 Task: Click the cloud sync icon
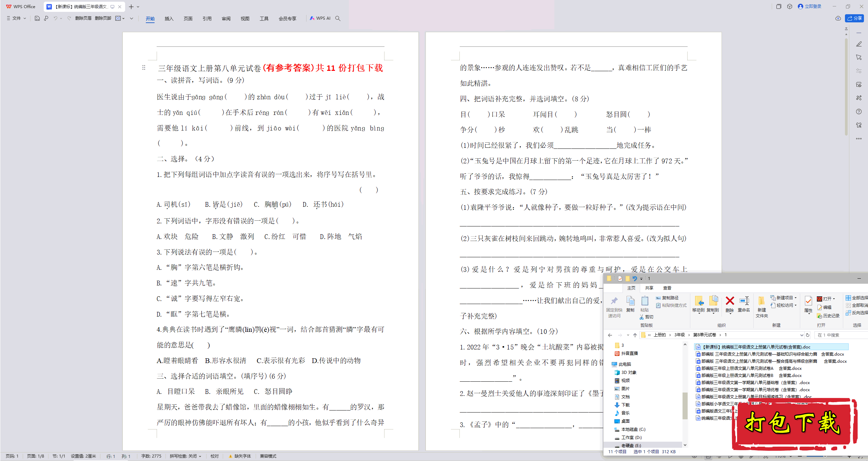(838, 18)
